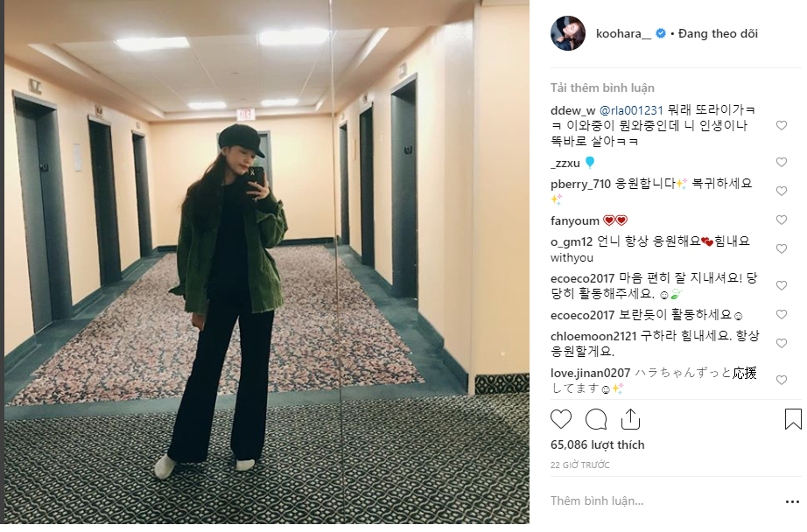Open the "22 GIỜ TRƯỚC" timestamp link

(x=579, y=465)
